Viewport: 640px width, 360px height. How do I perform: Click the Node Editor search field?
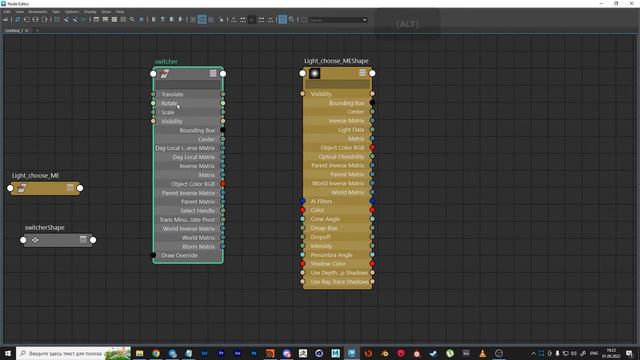click(335, 20)
